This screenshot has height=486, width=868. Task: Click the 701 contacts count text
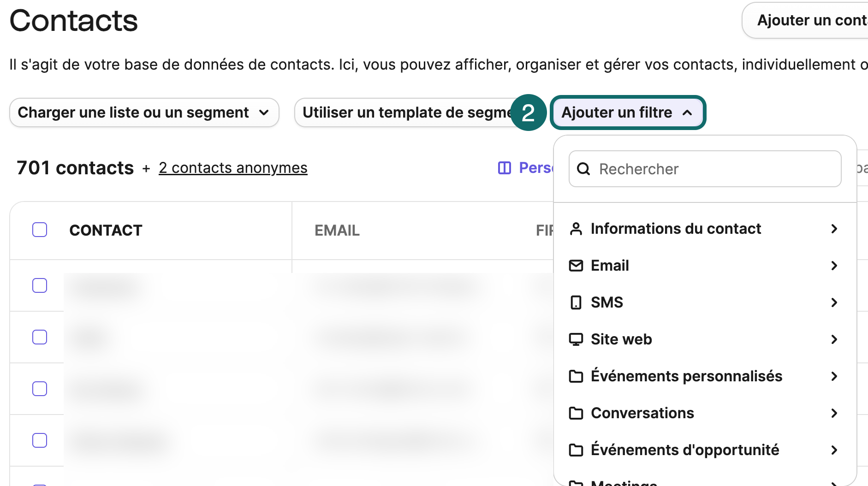tap(75, 168)
